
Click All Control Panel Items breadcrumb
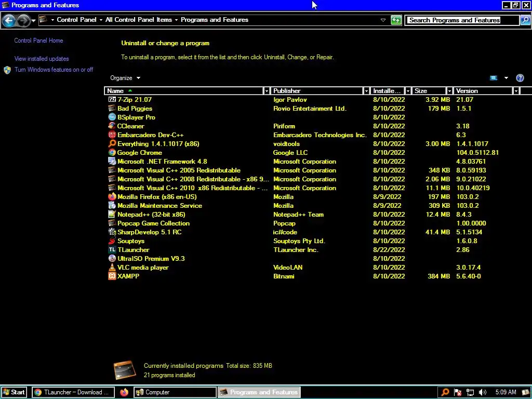pos(138,20)
